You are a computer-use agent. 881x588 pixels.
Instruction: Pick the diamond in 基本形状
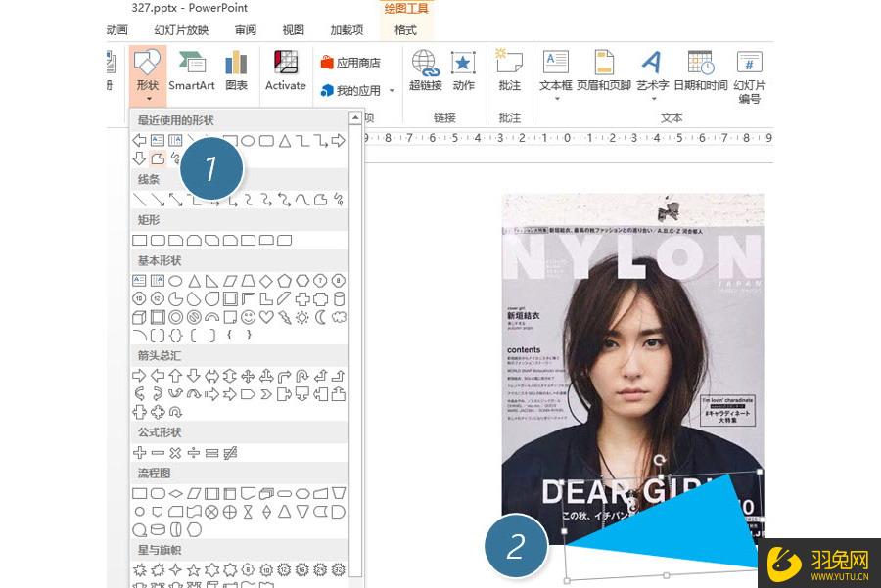pyautogui.click(x=266, y=281)
